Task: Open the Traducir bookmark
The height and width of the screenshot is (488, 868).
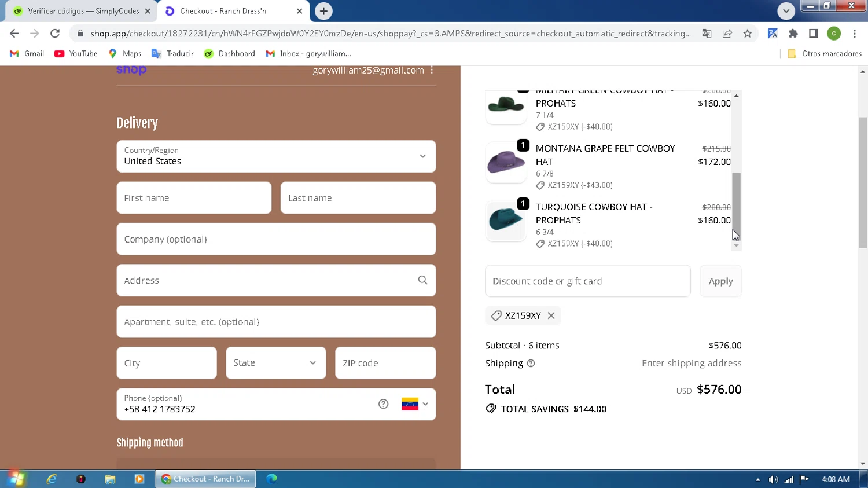Action: click(172, 53)
